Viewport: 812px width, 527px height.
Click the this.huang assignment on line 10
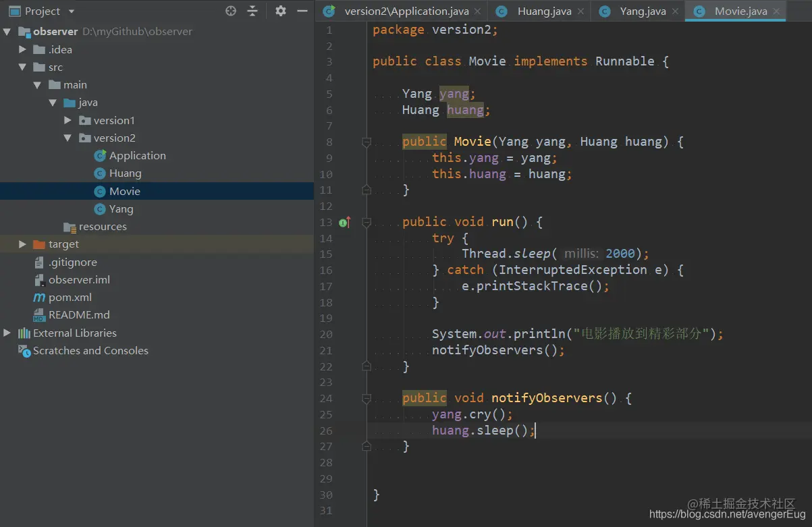click(x=502, y=174)
